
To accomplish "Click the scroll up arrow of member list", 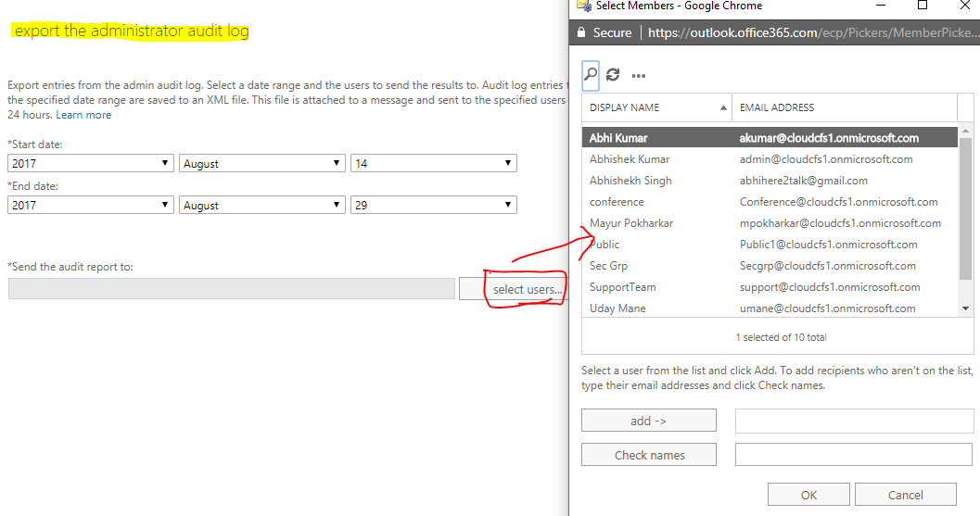I will point(965,132).
